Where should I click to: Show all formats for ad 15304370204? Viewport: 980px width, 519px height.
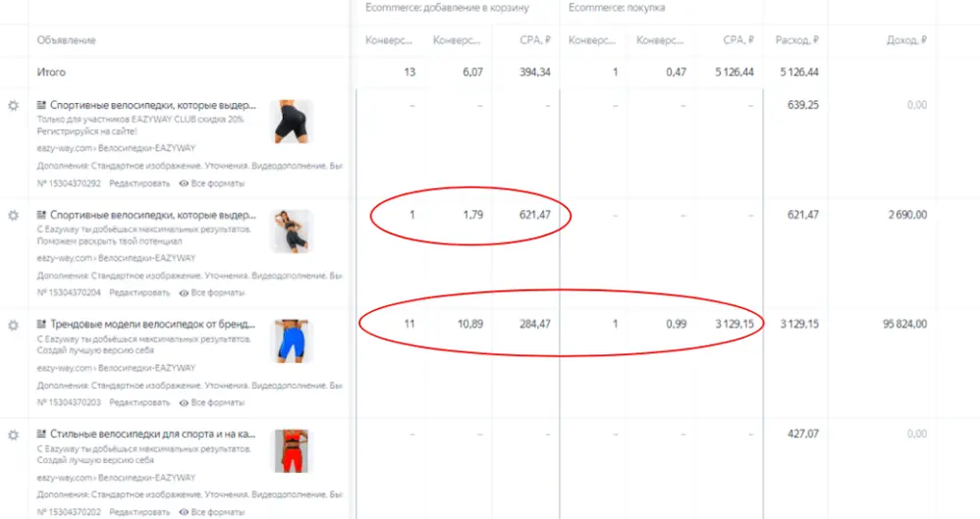tap(211, 292)
